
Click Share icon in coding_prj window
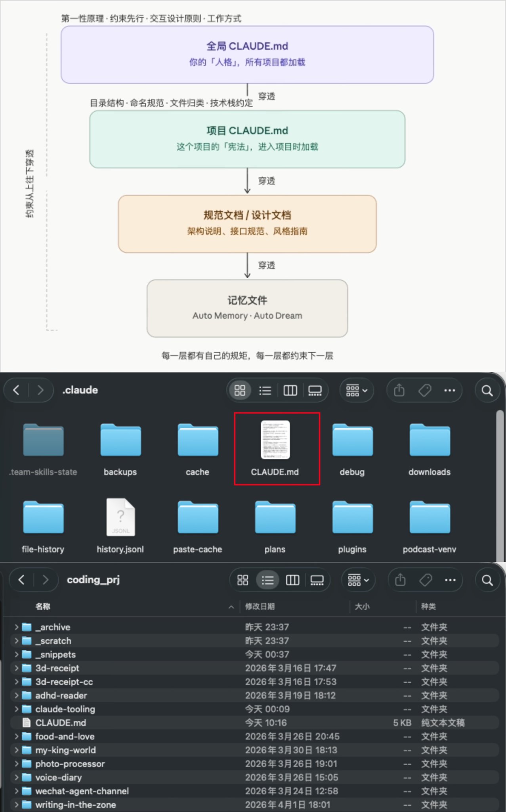pos(400,580)
